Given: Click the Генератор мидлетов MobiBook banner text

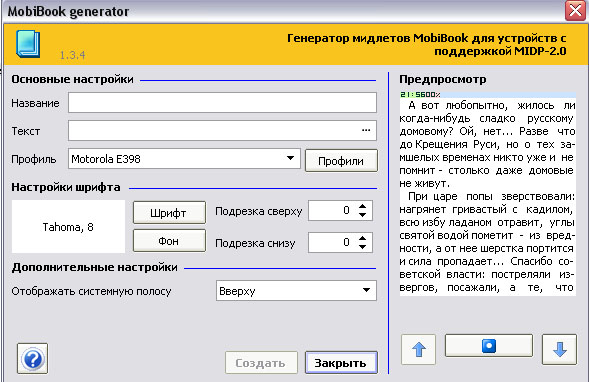Looking at the screenshot, I should pyautogui.click(x=427, y=44).
